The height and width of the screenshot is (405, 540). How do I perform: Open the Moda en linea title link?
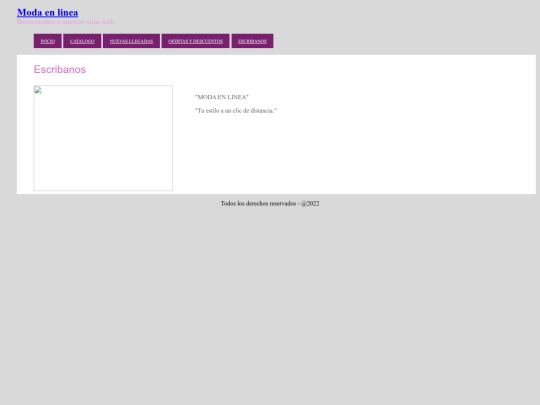pyautogui.click(x=48, y=13)
